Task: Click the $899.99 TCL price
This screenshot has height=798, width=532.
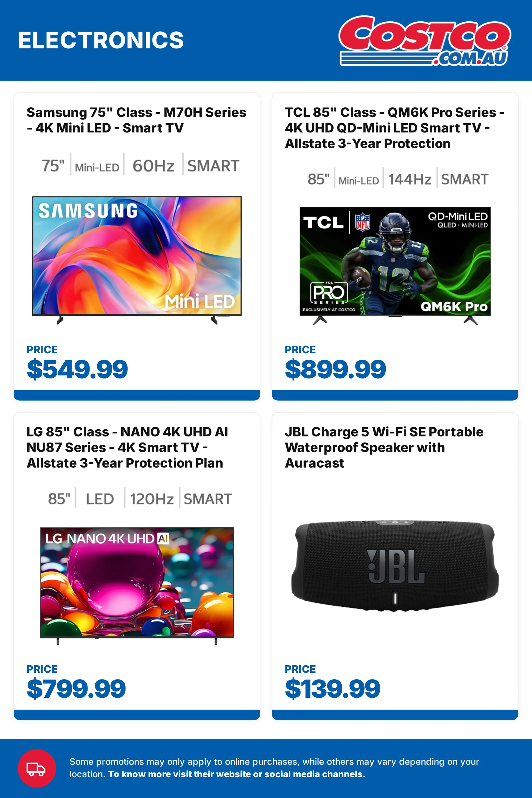Action: [x=335, y=369]
